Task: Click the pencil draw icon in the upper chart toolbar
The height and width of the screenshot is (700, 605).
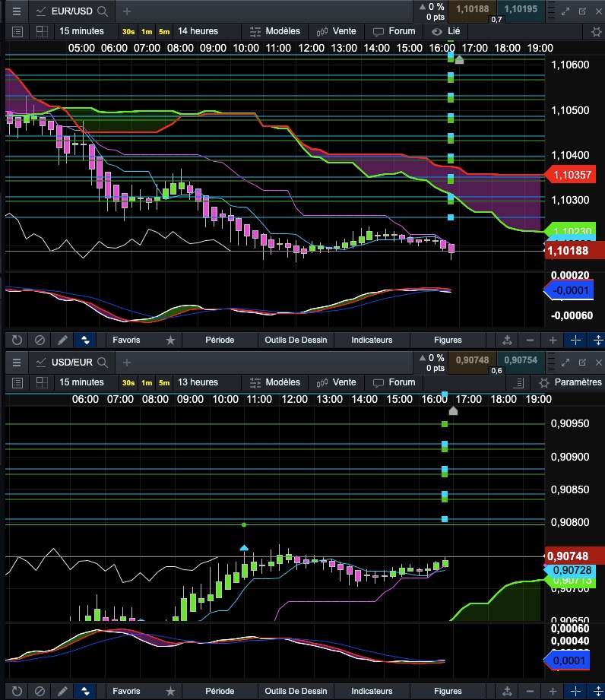Action: tap(63, 340)
